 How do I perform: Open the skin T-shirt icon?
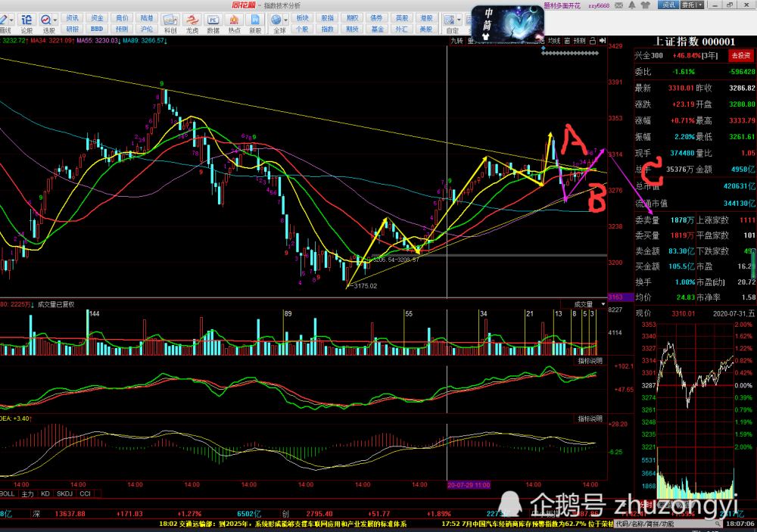tap(645, 5)
